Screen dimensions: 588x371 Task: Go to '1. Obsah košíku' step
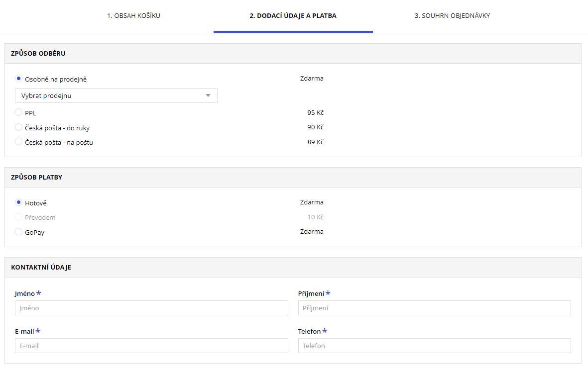133,16
